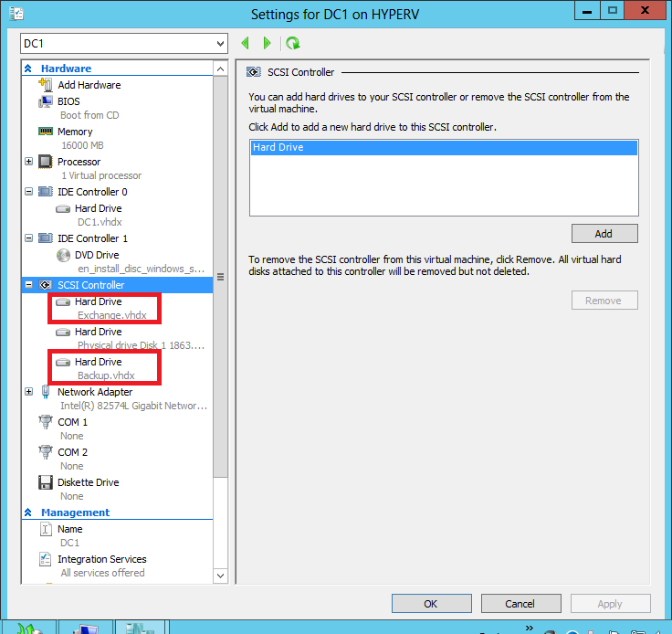Screen dimensions: 672x634
Task: Select the Memory chip icon
Action: (46, 132)
